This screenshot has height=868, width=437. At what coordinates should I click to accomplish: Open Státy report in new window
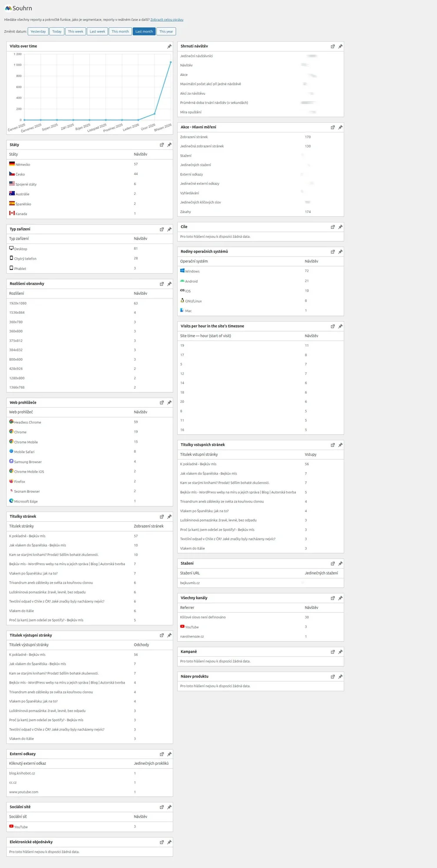click(162, 145)
